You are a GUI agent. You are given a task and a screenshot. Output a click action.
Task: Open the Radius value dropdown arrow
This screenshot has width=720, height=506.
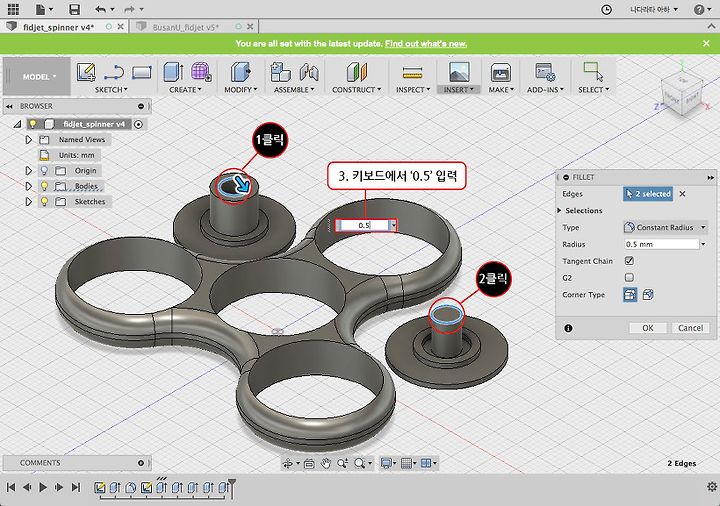pyautogui.click(x=703, y=244)
